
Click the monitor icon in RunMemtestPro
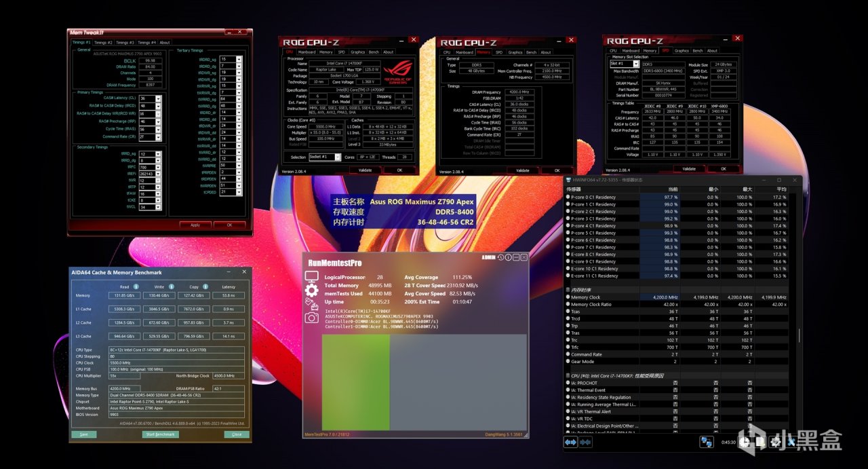point(311,277)
